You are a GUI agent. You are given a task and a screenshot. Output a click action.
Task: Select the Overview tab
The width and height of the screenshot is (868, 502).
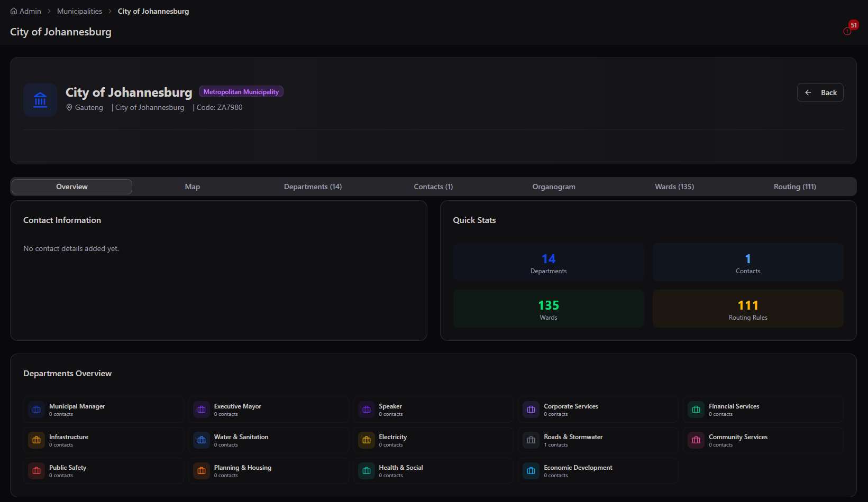pos(72,187)
